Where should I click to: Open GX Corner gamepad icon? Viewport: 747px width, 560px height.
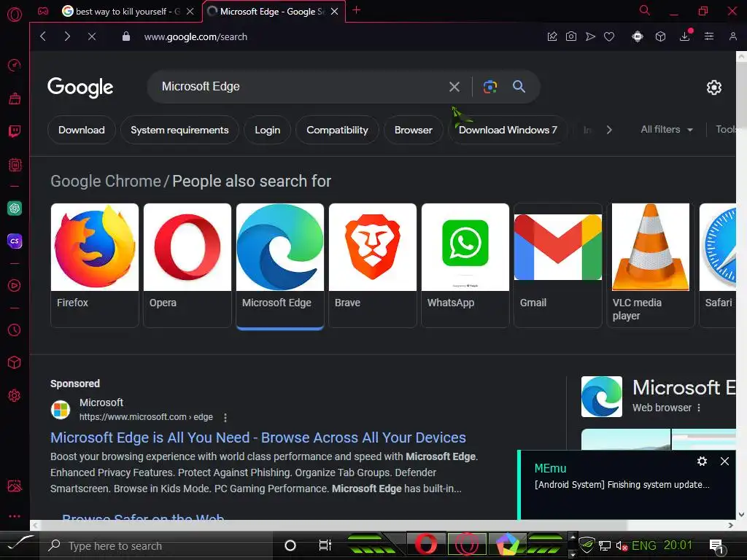(43, 11)
